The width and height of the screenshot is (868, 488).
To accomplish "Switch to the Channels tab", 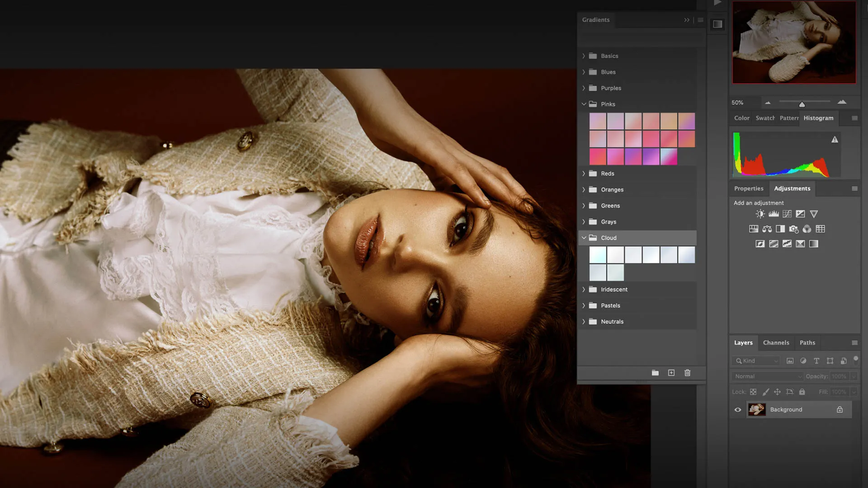I will tap(776, 343).
